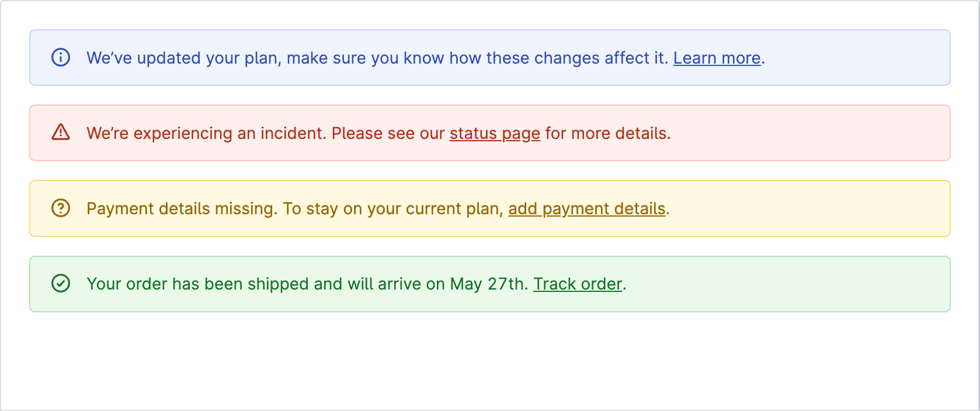980x411 pixels.
Task: Click empty space inside the red incident banner
Action: 812,133
